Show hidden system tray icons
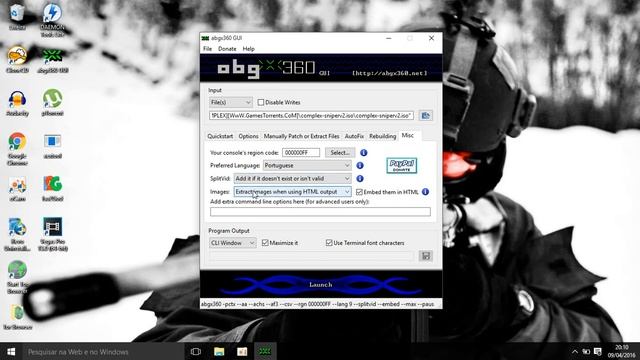Viewport: 640px width, 360px height. tap(575, 351)
